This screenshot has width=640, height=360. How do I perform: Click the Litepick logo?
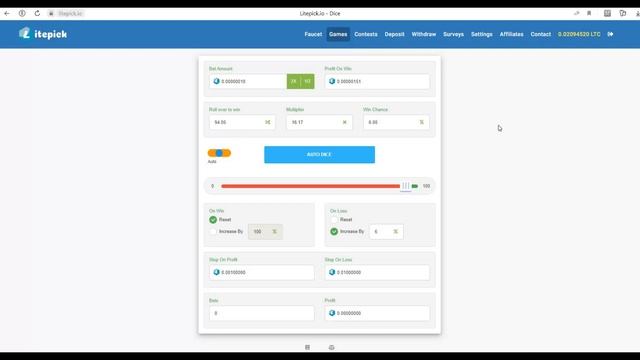point(43,34)
